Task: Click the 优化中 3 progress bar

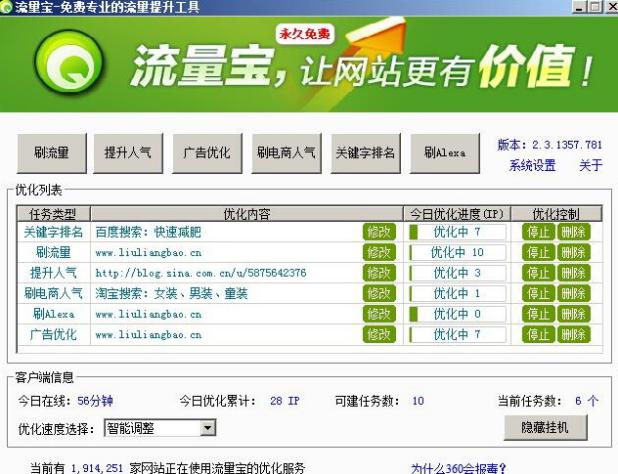Action: [458, 273]
